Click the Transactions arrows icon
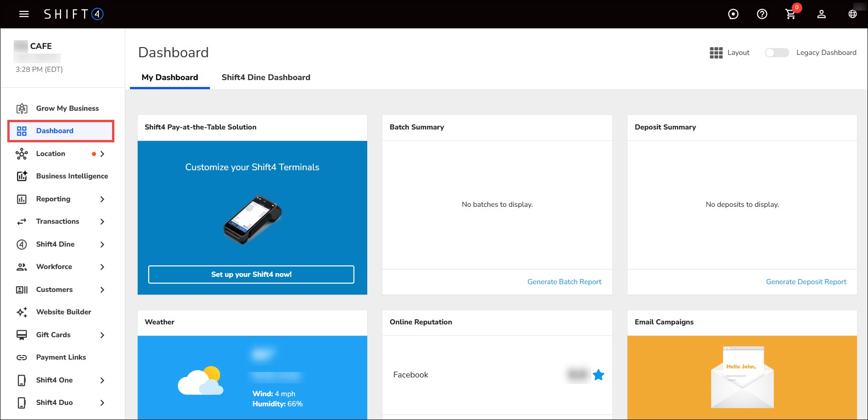Screen dimensions: 868x420 click(22, 221)
